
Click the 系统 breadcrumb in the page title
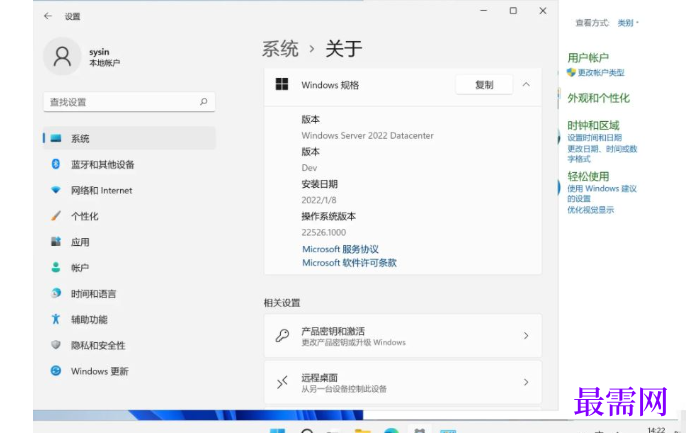[x=280, y=49]
